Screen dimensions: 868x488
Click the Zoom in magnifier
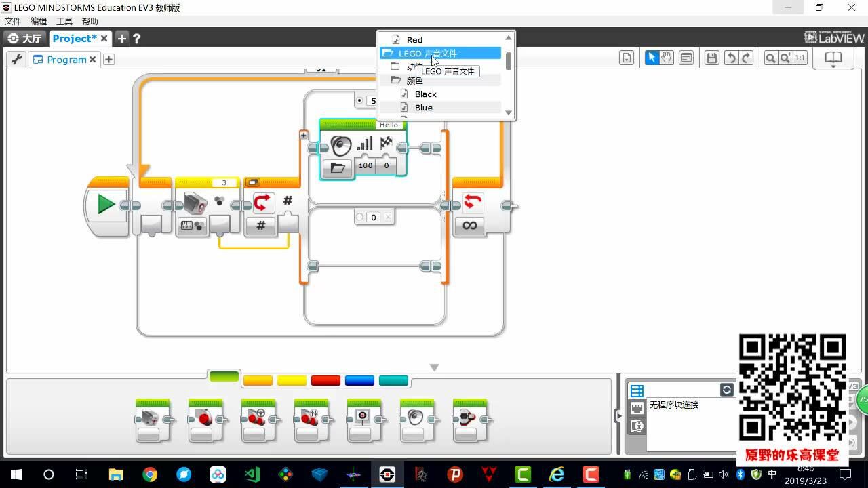pos(785,58)
